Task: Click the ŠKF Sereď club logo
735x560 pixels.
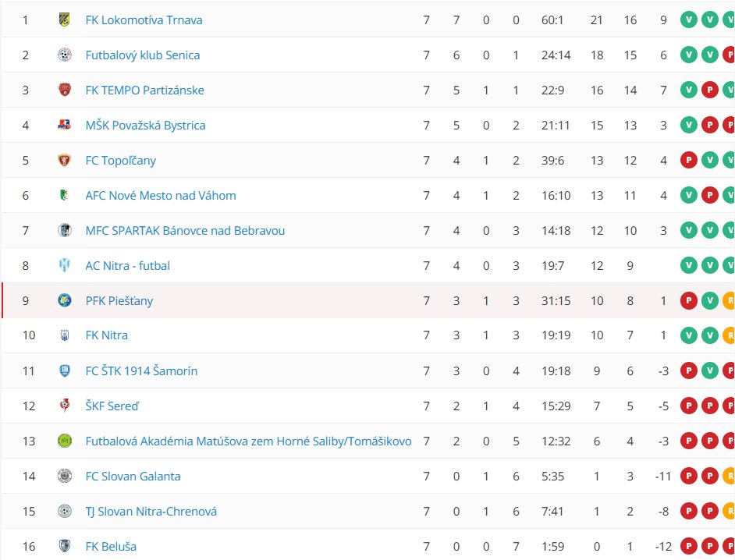Action: 65,406
